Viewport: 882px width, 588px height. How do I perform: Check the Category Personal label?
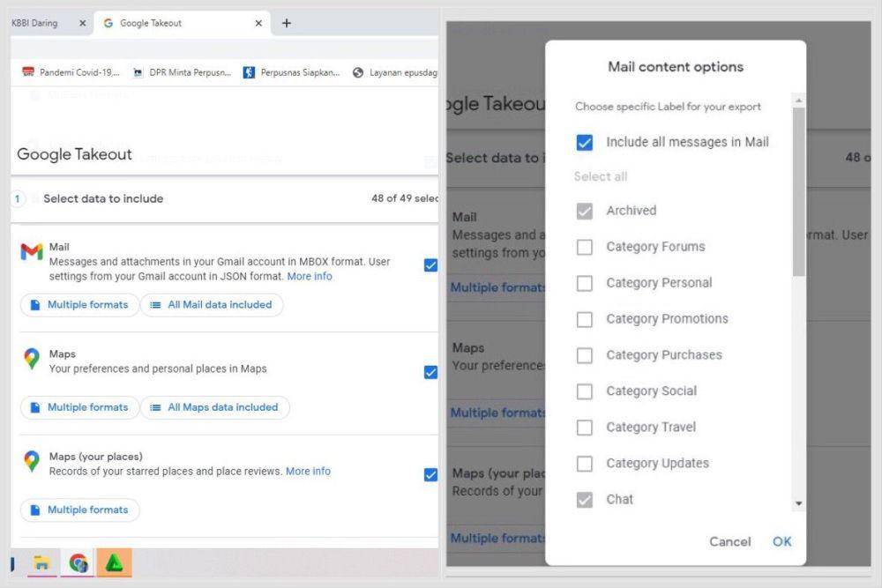click(x=585, y=283)
